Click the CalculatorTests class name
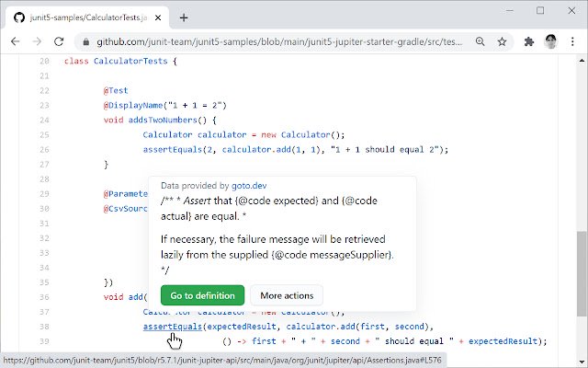Viewport: 588px width, 368px height. point(130,61)
